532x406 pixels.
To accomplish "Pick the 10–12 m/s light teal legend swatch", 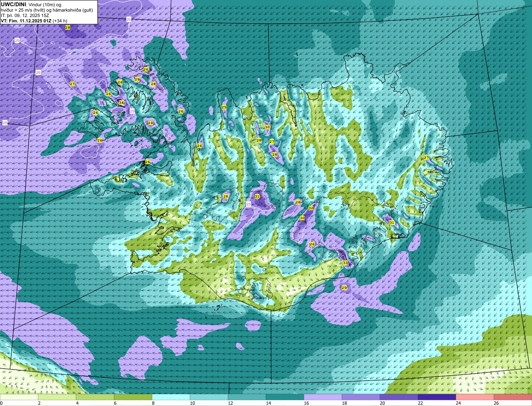I will 209,397.
